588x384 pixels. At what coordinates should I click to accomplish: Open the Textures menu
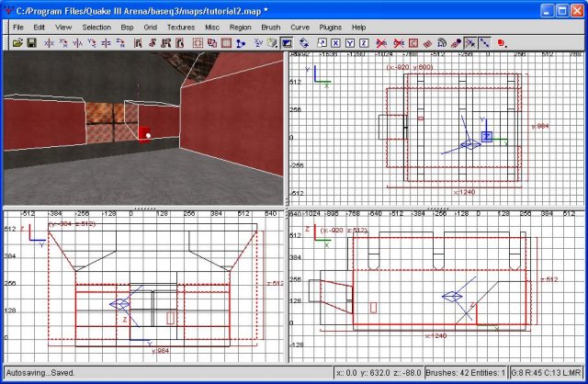pos(181,27)
